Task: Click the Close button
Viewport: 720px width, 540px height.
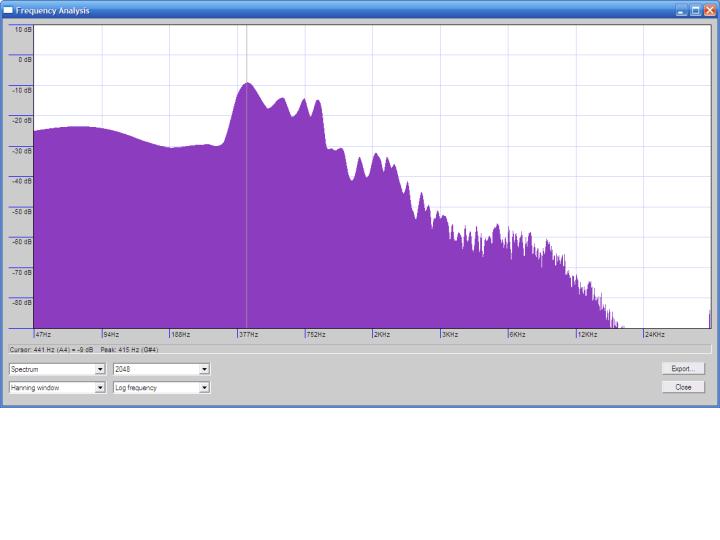Action: coord(683,387)
